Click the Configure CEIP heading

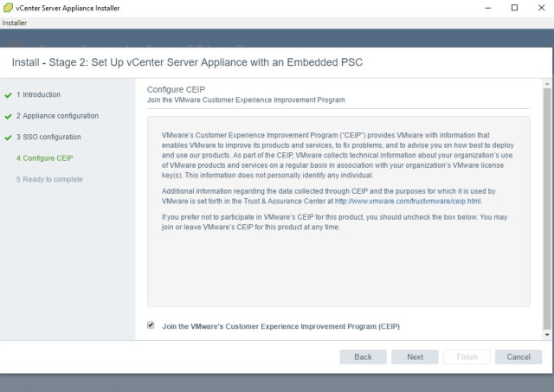pos(176,90)
